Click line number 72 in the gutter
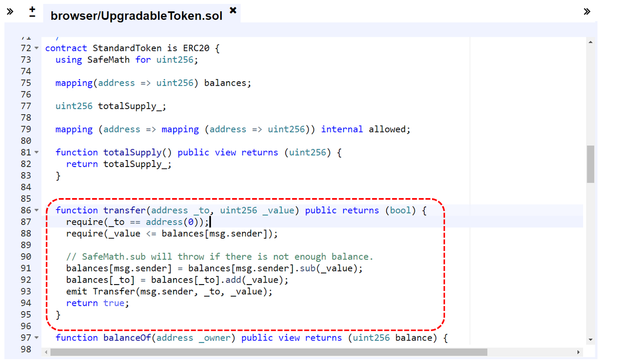Image resolution: width=640 pixels, height=360 pixels. click(x=26, y=48)
